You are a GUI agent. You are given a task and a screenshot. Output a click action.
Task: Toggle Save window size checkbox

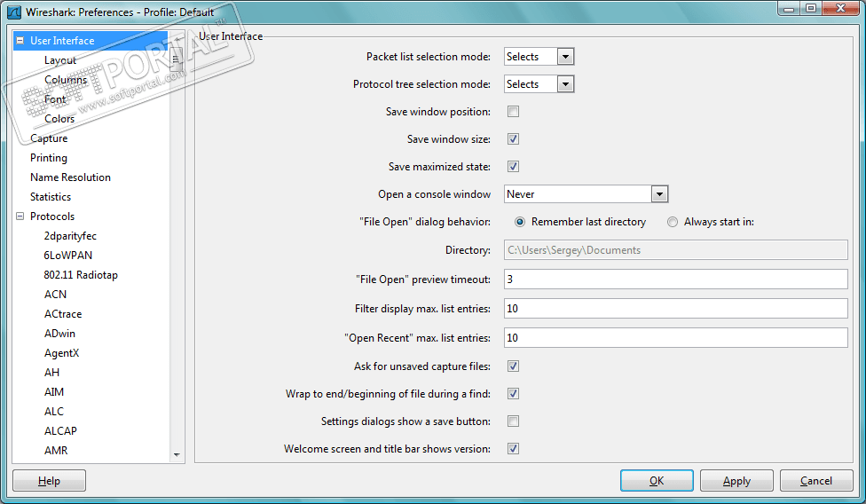point(513,139)
